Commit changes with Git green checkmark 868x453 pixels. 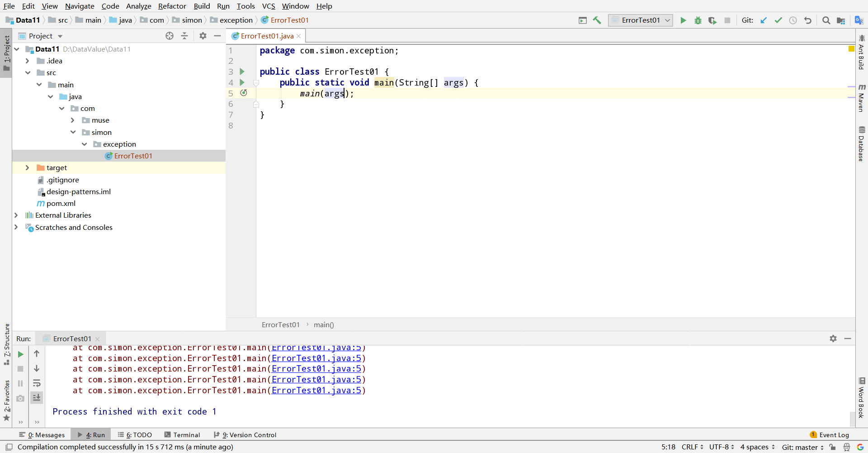point(778,20)
